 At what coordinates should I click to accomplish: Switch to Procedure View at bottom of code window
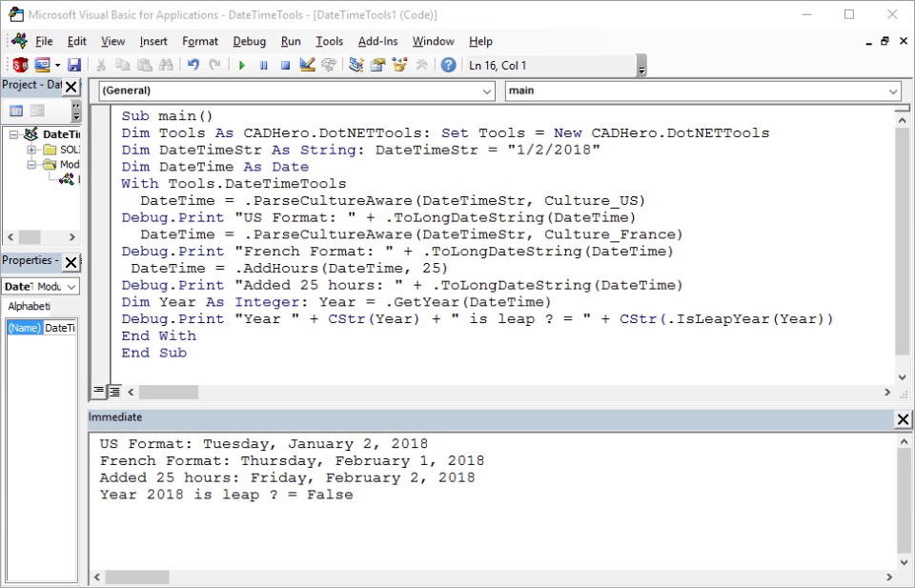(99, 392)
